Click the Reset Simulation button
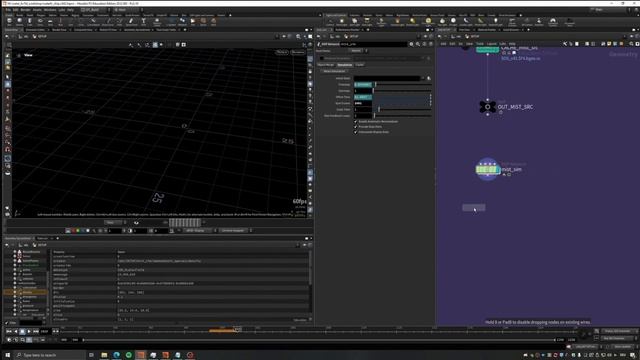The image size is (640, 360). (335, 71)
